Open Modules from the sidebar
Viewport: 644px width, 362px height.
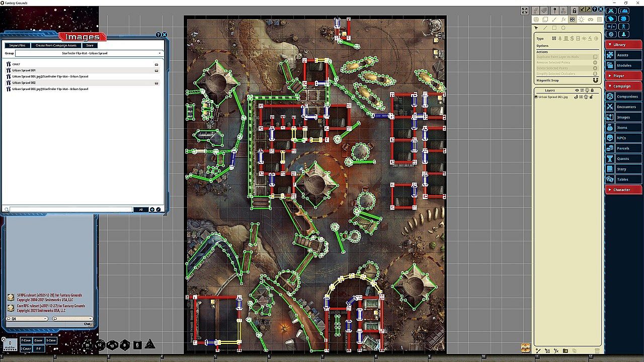(624, 65)
